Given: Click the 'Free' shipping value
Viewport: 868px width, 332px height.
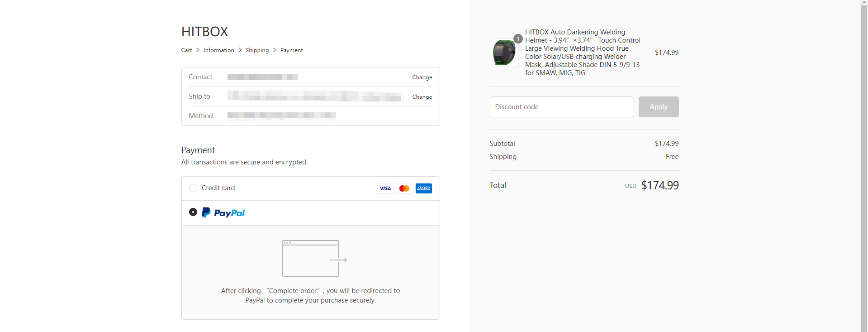Looking at the screenshot, I should point(672,157).
